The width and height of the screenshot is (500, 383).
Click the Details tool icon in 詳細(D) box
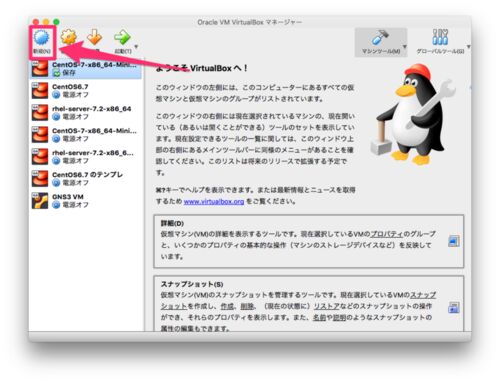tap(454, 241)
